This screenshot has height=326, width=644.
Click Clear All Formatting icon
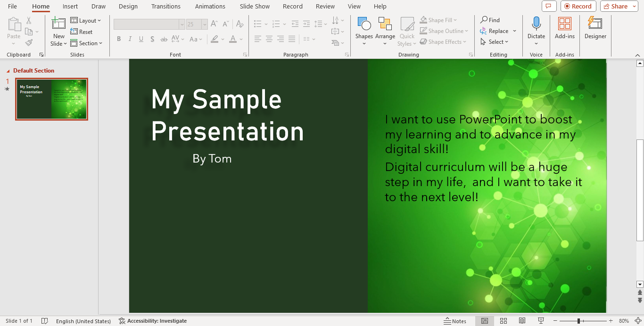point(239,24)
